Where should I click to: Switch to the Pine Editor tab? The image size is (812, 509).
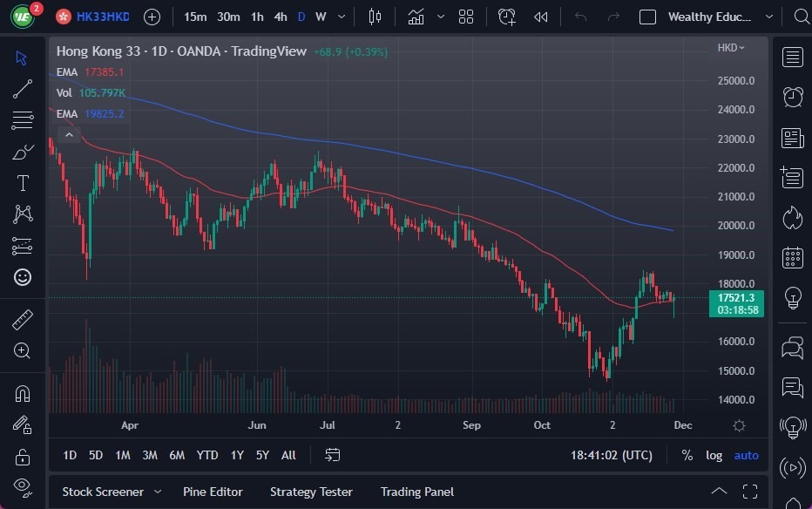point(213,492)
